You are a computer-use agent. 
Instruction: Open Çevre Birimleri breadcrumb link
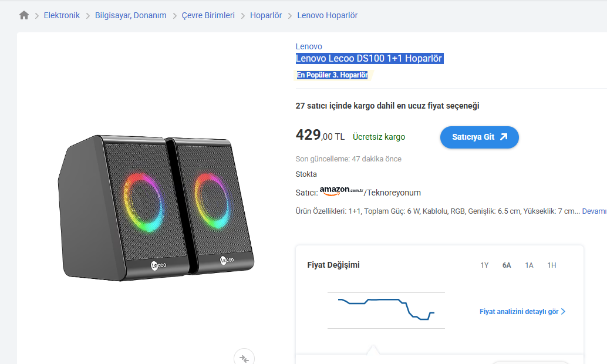tap(208, 15)
